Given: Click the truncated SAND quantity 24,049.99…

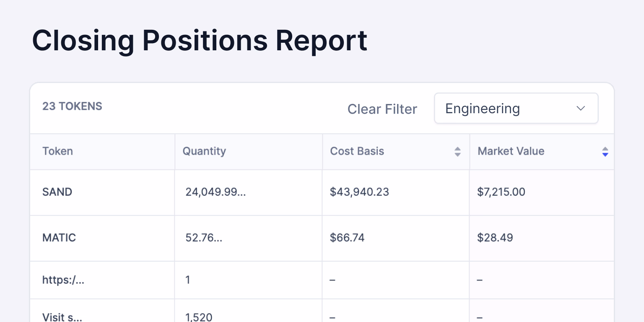Looking at the screenshot, I should tap(216, 192).
